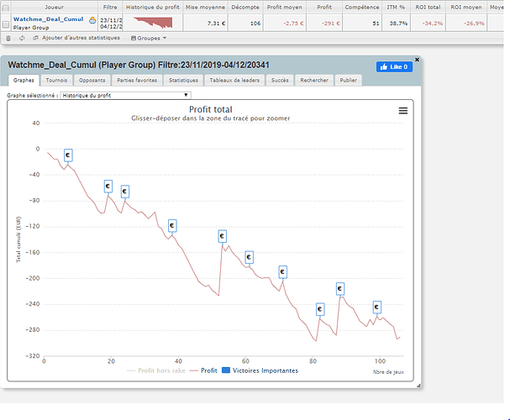Screen dimensions: 510x420
Task: Toggle the header select-all checkbox
Action: (6, 7)
